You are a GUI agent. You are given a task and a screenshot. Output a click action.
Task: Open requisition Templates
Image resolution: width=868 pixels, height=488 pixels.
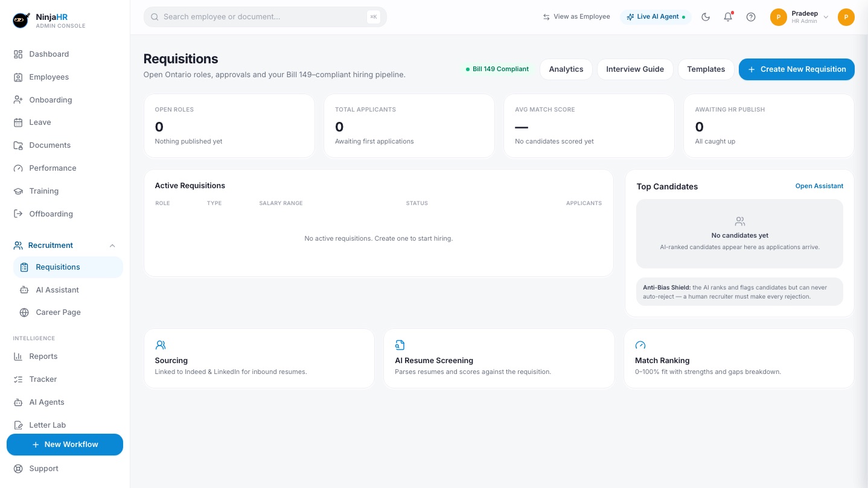[706, 69]
